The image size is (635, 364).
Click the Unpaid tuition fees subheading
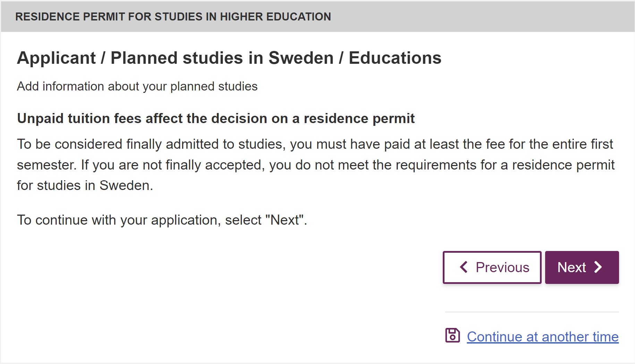[x=215, y=119]
